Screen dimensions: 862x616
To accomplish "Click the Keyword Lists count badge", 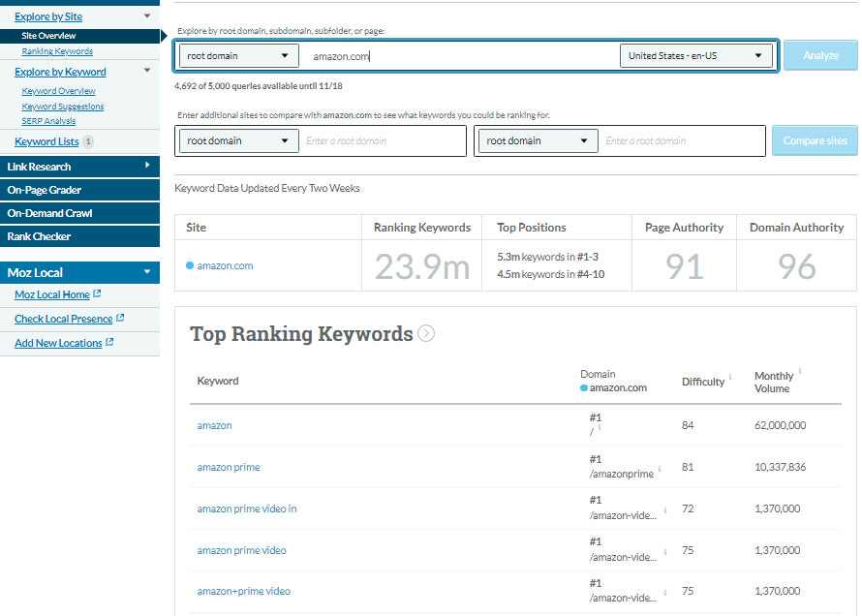I will 88,142.
